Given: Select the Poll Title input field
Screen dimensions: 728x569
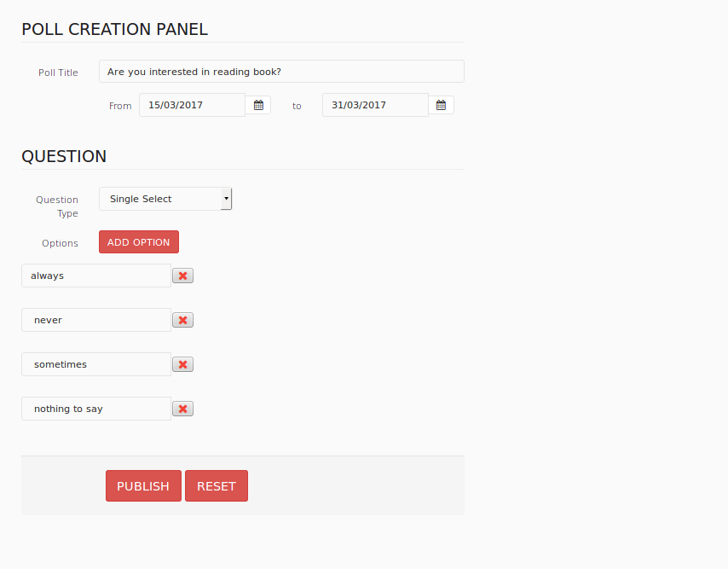Looking at the screenshot, I should pyautogui.click(x=280, y=71).
